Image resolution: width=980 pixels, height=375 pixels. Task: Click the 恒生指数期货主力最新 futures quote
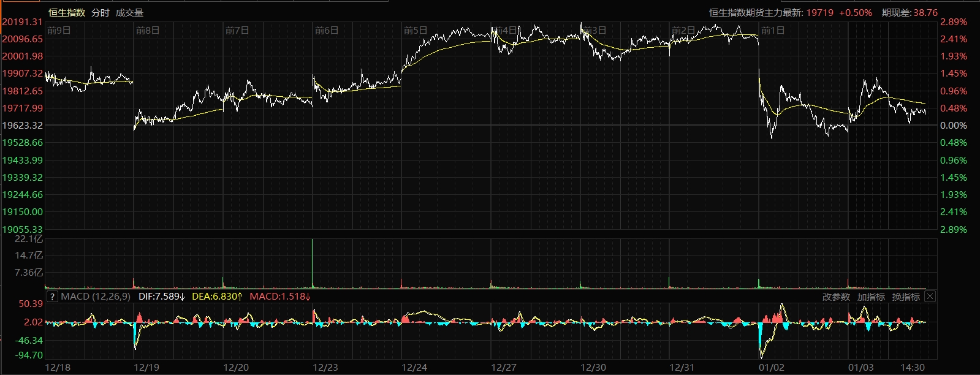tap(790, 12)
